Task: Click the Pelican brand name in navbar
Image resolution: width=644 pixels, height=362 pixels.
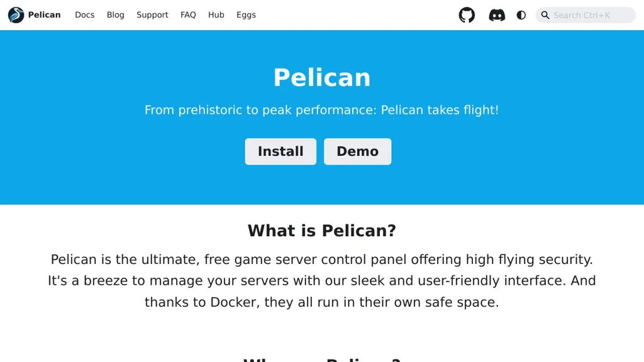Action: click(44, 15)
